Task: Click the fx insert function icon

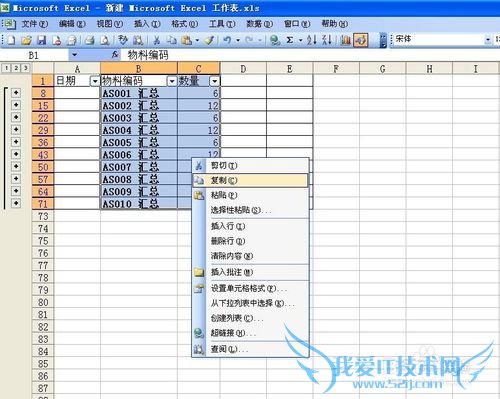Action: (x=115, y=55)
